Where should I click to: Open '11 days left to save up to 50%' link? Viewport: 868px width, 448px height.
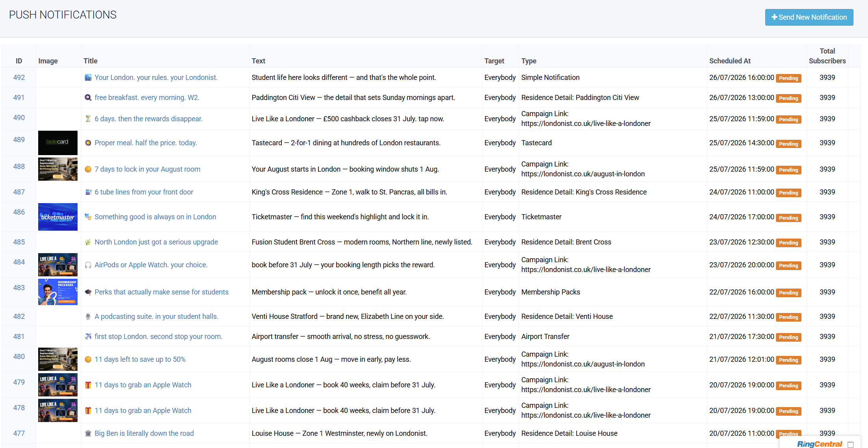click(x=140, y=359)
